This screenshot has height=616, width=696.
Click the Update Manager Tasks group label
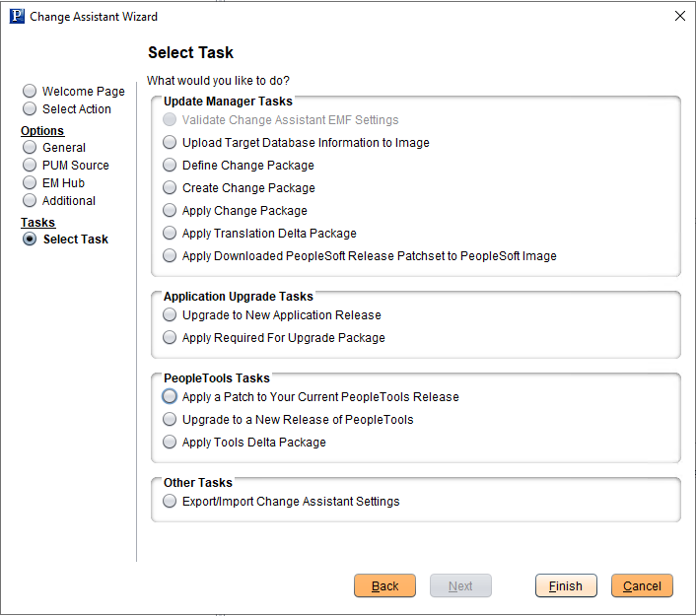point(228,102)
